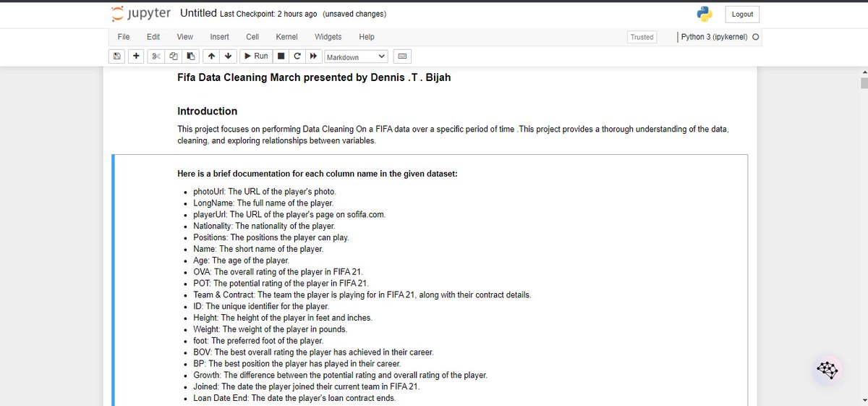Click the POT list item
868x406 pixels.
point(281,283)
